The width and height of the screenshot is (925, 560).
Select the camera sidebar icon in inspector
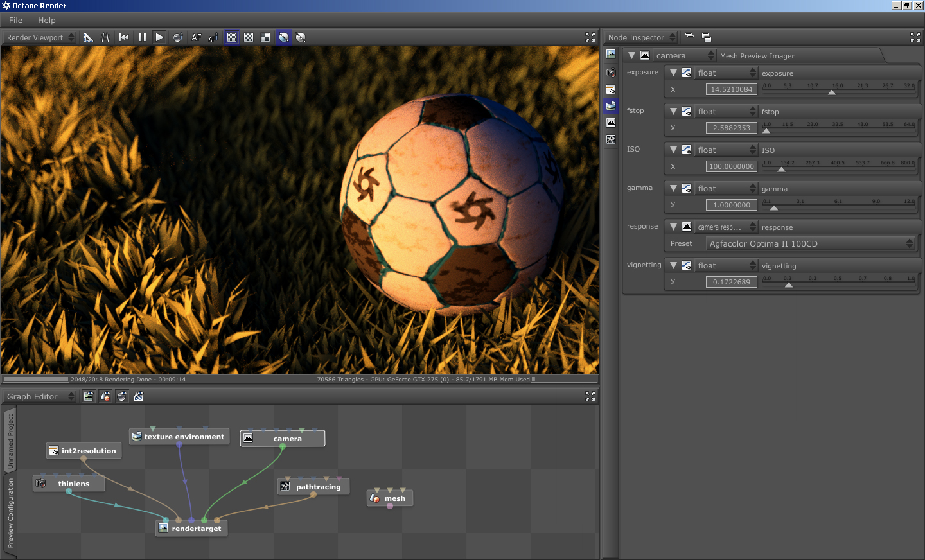point(611,73)
